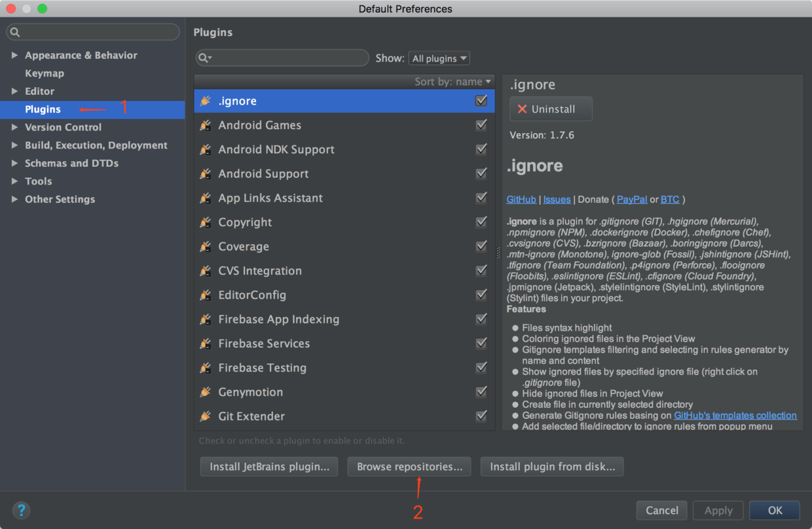The width and height of the screenshot is (812, 529).
Task: Open the GitHub link
Action: tap(521, 199)
